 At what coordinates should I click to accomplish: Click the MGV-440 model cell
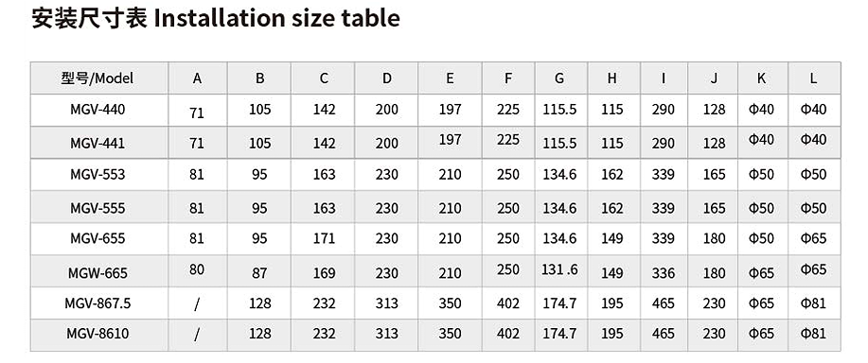coord(97,110)
